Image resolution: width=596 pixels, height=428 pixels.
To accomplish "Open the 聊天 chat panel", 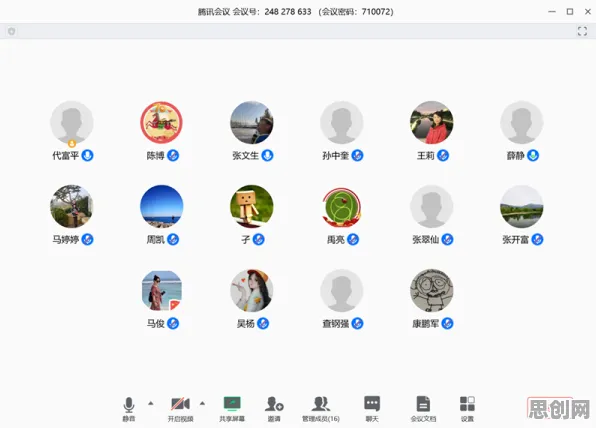I will click(x=372, y=409).
